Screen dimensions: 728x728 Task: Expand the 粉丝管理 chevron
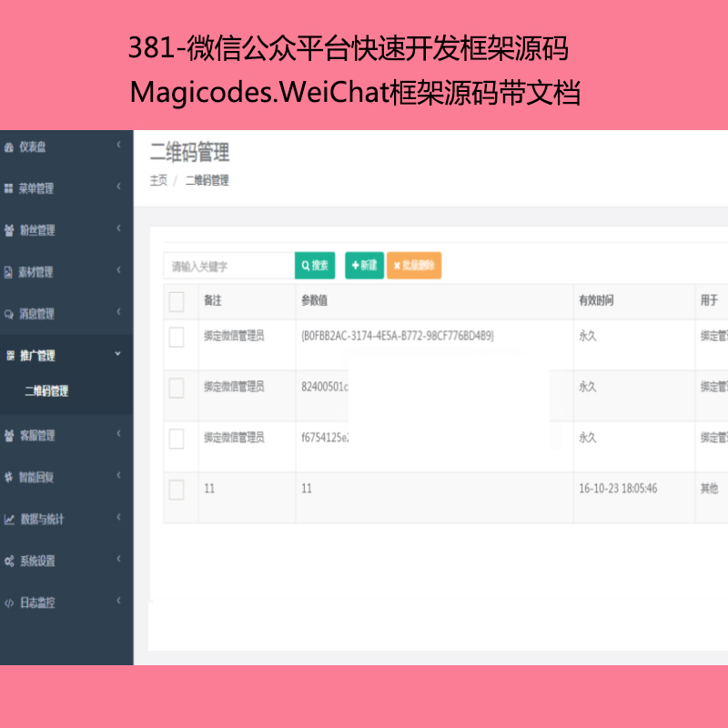(x=118, y=228)
